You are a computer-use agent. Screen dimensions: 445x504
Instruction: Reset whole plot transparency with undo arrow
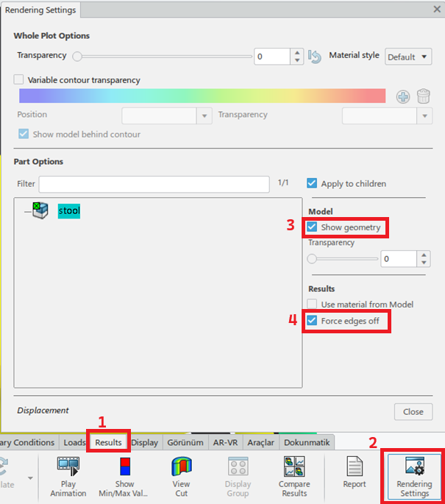click(x=315, y=57)
